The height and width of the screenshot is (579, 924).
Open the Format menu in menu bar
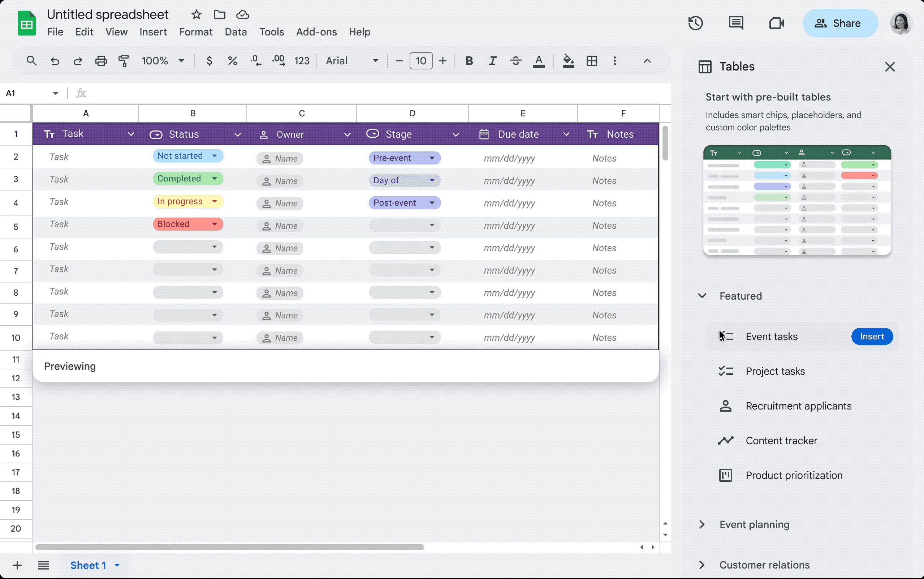coord(196,31)
